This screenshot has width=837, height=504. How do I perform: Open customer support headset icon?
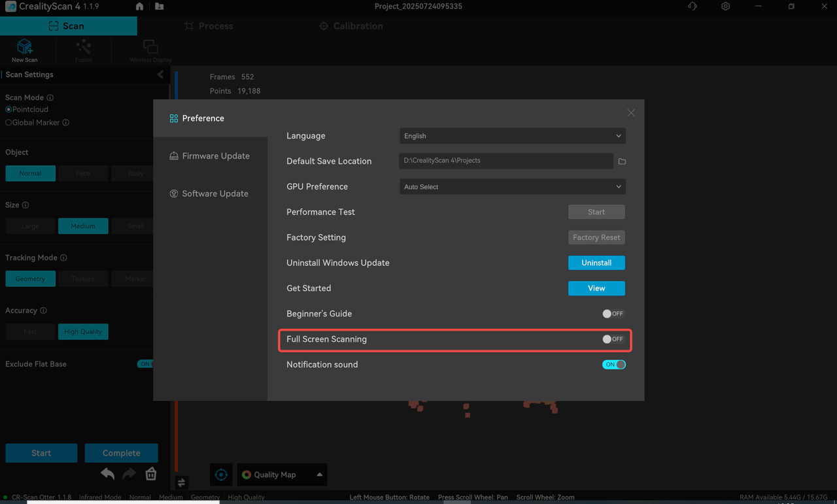(x=692, y=7)
